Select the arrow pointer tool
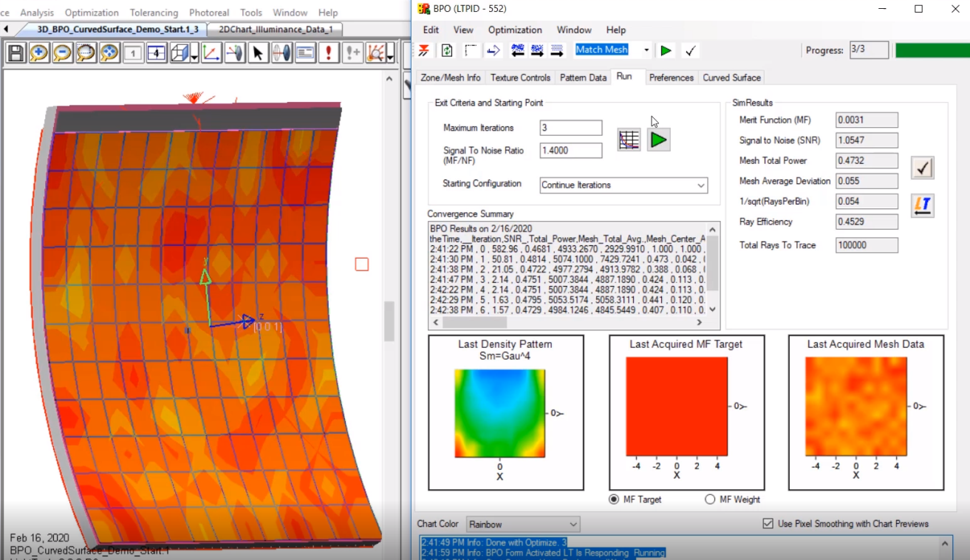Screen dimensions: 970x560 (257, 53)
